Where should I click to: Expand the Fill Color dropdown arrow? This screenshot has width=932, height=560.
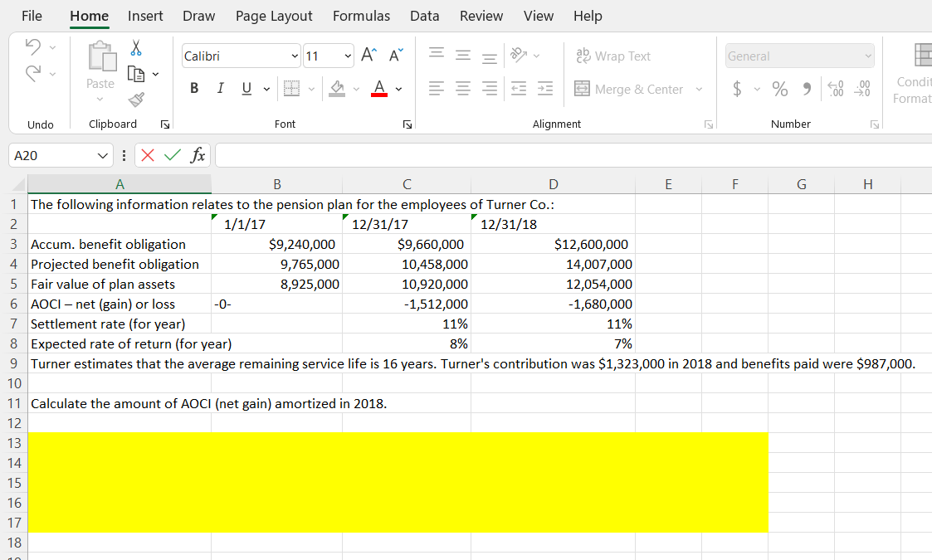tap(357, 87)
